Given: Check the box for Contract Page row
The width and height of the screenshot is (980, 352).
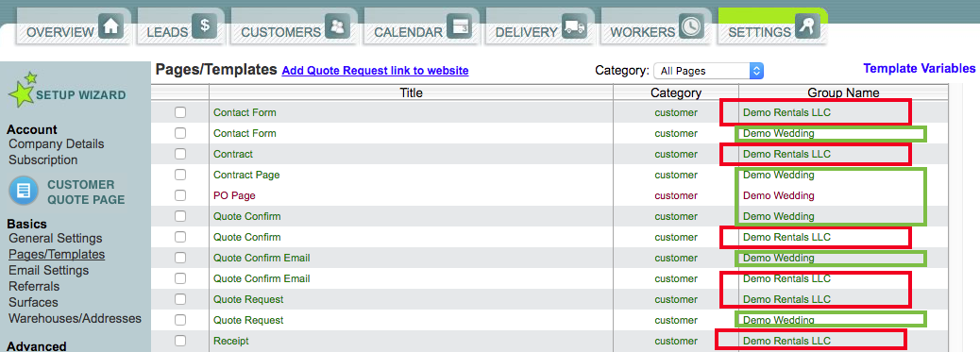Looking at the screenshot, I should point(180,175).
